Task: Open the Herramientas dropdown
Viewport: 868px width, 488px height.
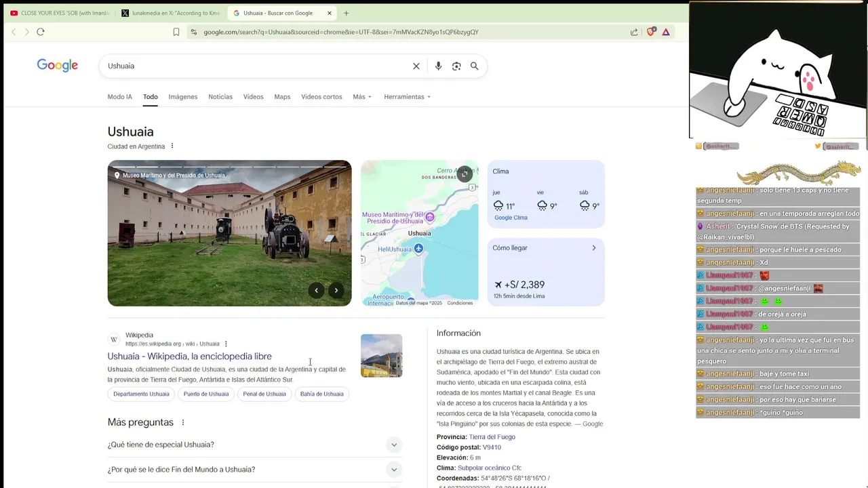Action: tap(407, 97)
